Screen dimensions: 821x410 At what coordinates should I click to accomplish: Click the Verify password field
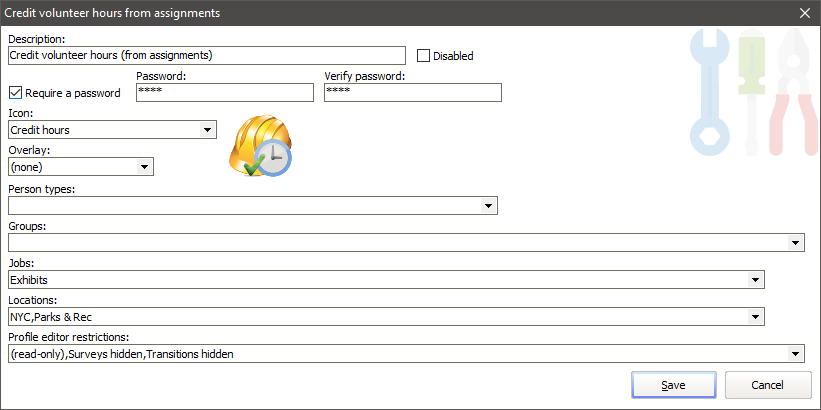pos(412,92)
